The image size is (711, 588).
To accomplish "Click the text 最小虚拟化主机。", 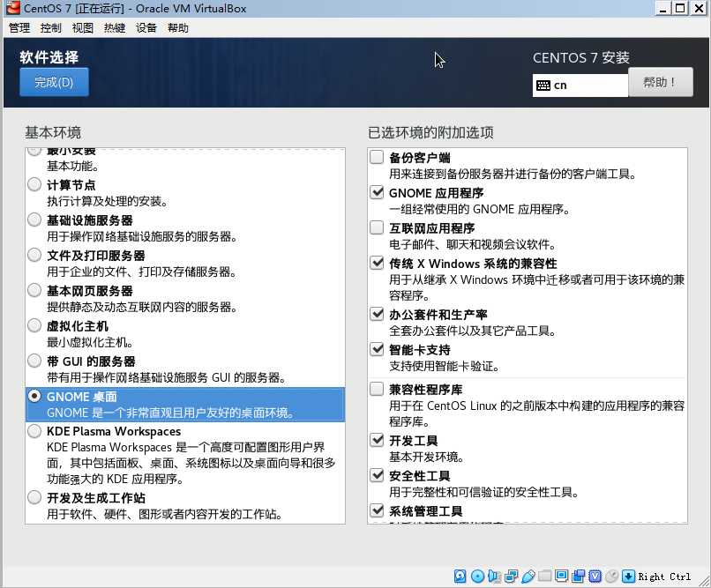I will [x=90, y=342].
